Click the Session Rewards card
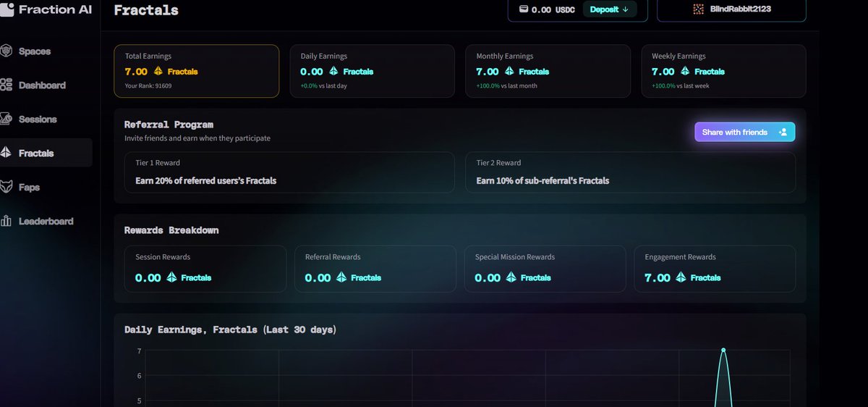The height and width of the screenshot is (407, 868). 205,269
